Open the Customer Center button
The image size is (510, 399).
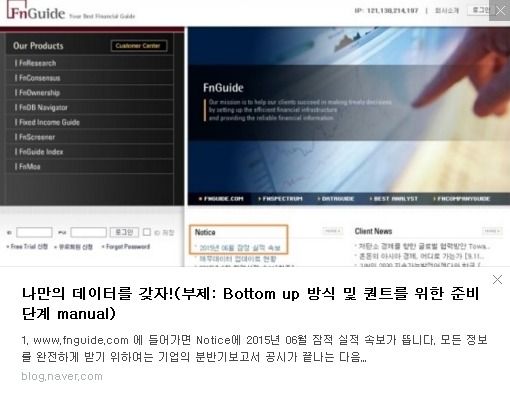139,46
